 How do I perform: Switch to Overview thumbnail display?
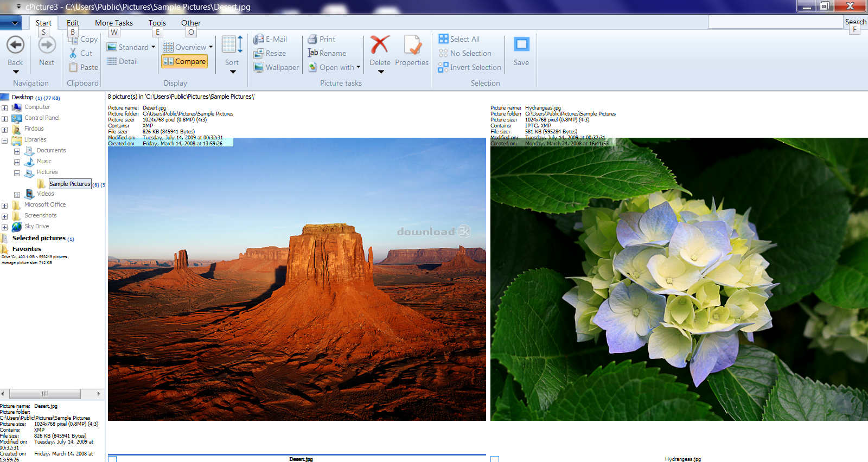click(185, 47)
